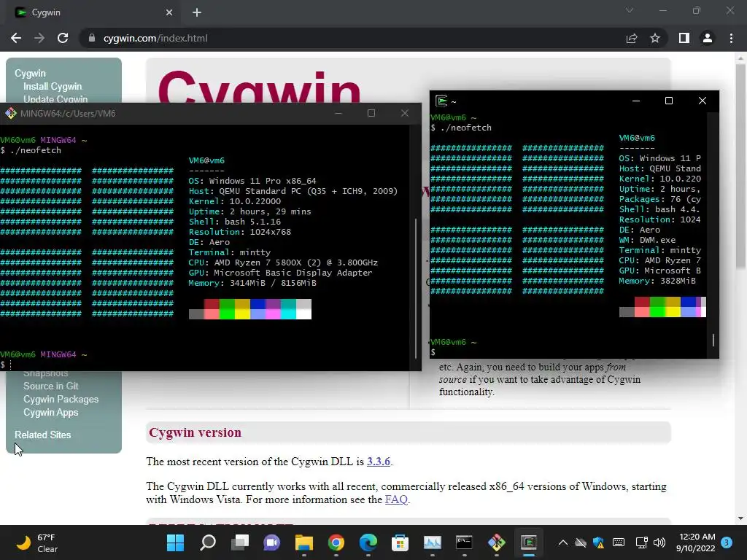Open Microsoft Store from the taskbar
The image size is (747, 560).
pyautogui.click(x=400, y=542)
